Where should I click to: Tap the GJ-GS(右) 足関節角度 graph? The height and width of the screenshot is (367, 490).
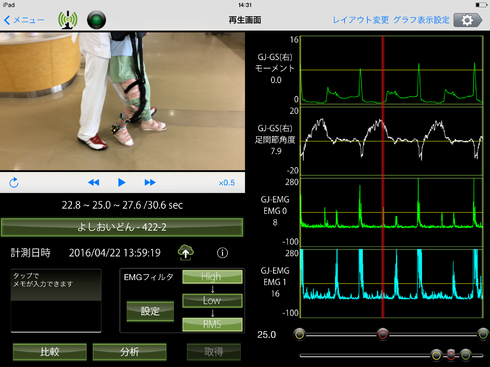pos(392,141)
